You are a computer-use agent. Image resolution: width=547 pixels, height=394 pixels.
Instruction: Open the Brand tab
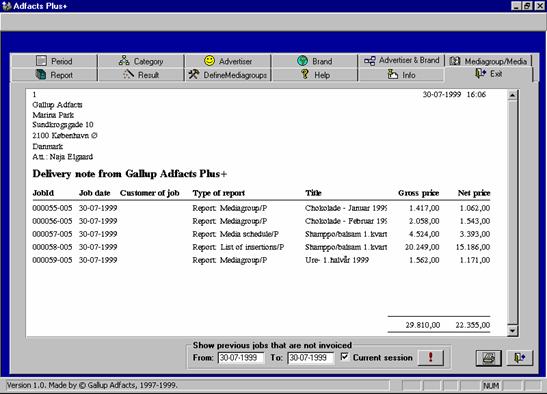315,61
